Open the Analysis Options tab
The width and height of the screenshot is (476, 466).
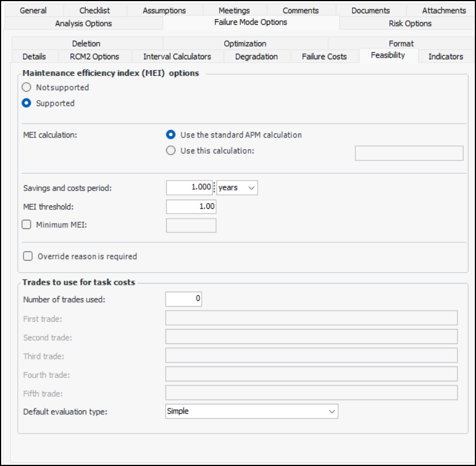pyautogui.click(x=83, y=24)
